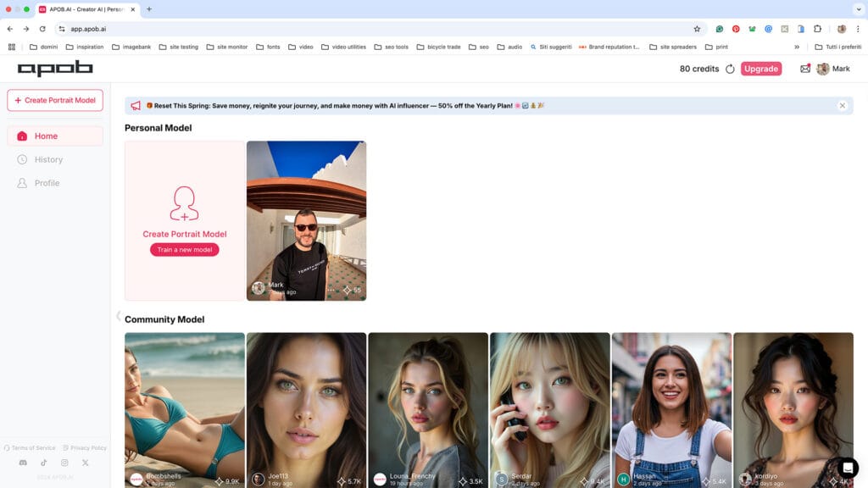
Task: Refresh the credits balance icon
Action: 730,69
